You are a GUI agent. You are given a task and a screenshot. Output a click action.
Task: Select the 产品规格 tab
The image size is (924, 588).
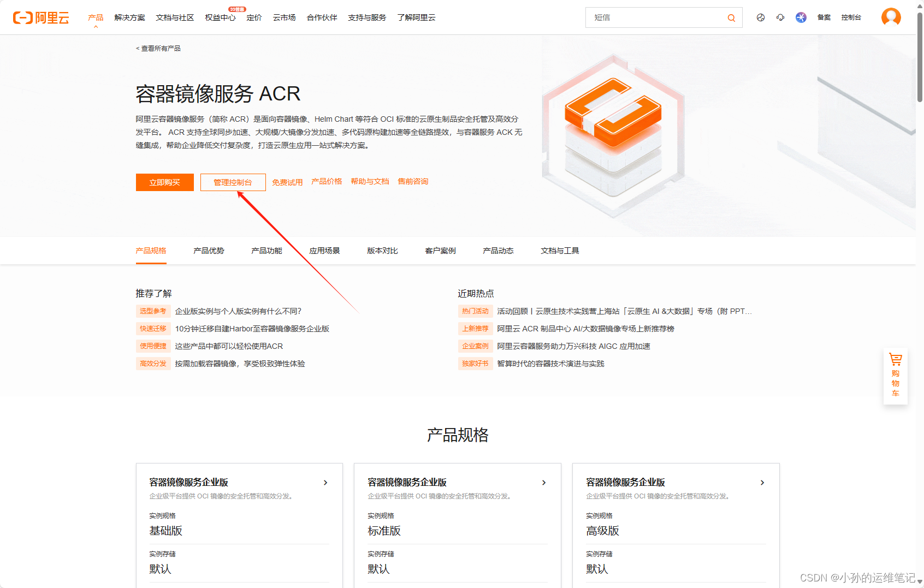(x=151, y=251)
